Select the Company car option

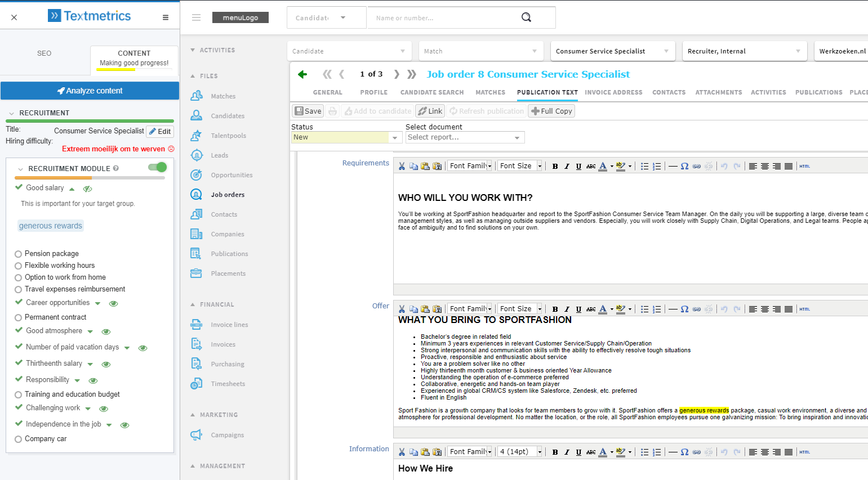19,439
